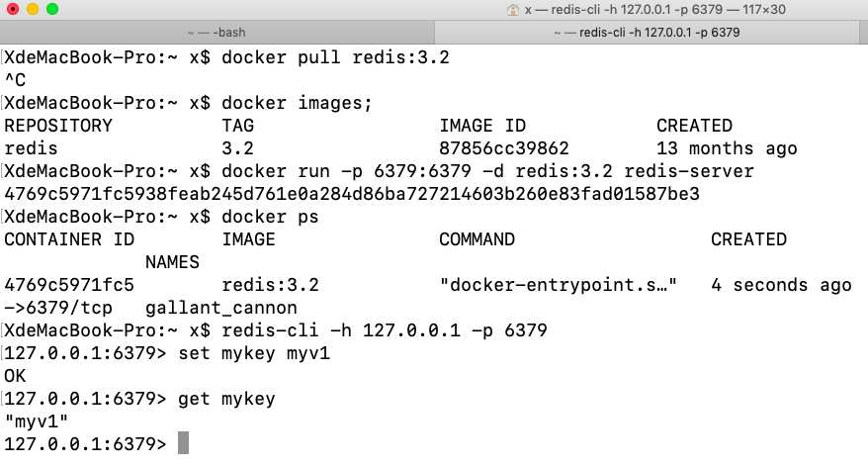Click the home folder icon in title bar

(513, 10)
